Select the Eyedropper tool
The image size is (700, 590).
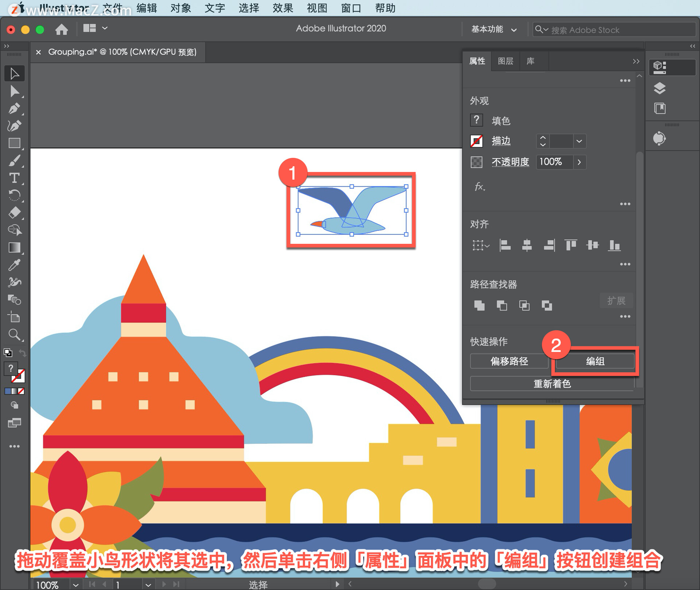click(15, 265)
